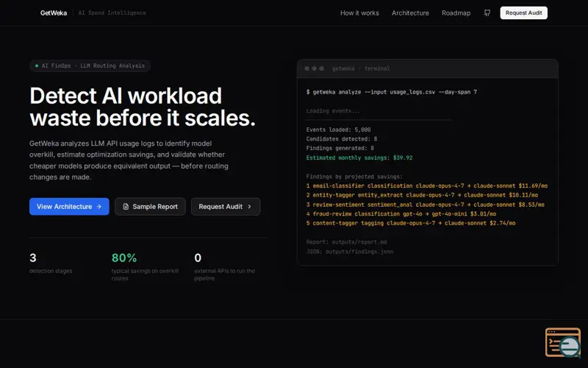Go to Architecture nav link
Viewport: 588px width, 368px height.
pos(410,13)
